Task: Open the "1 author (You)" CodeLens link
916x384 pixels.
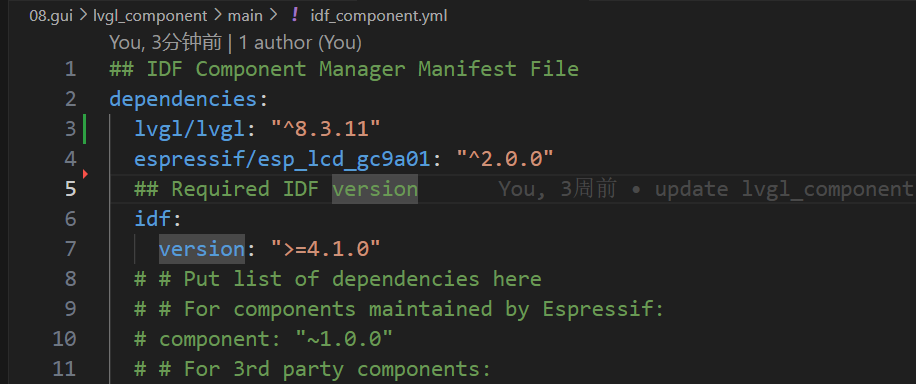Action: [300, 43]
